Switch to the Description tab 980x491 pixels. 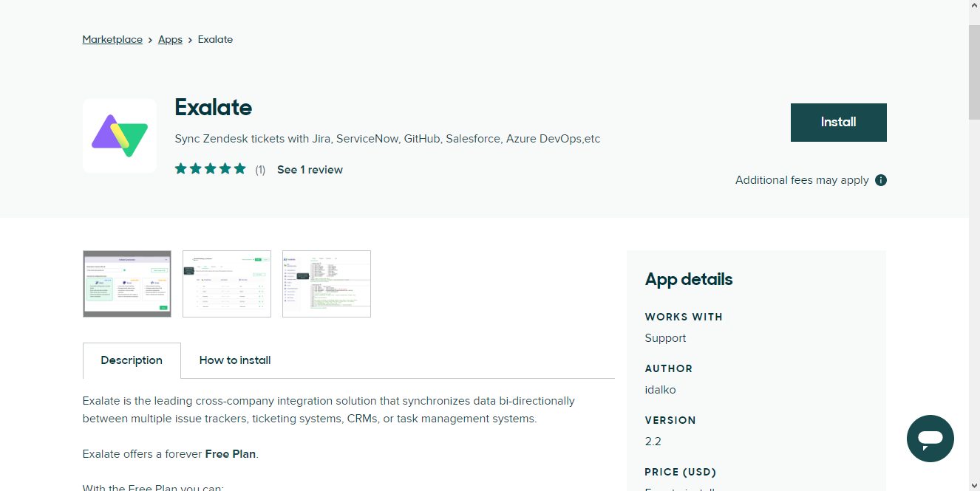132,360
